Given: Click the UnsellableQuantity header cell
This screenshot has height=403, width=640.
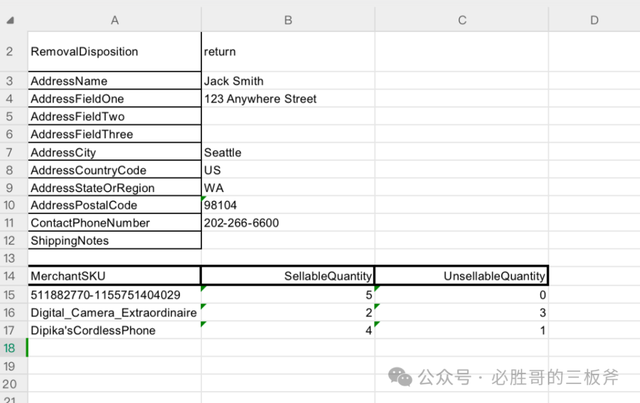Looking at the screenshot, I should (x=462, y=276).
